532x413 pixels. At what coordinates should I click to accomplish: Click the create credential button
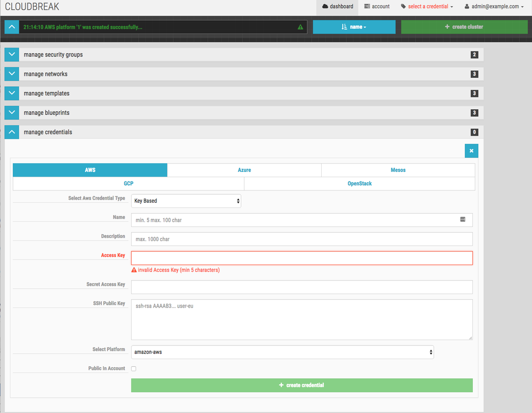301,385
